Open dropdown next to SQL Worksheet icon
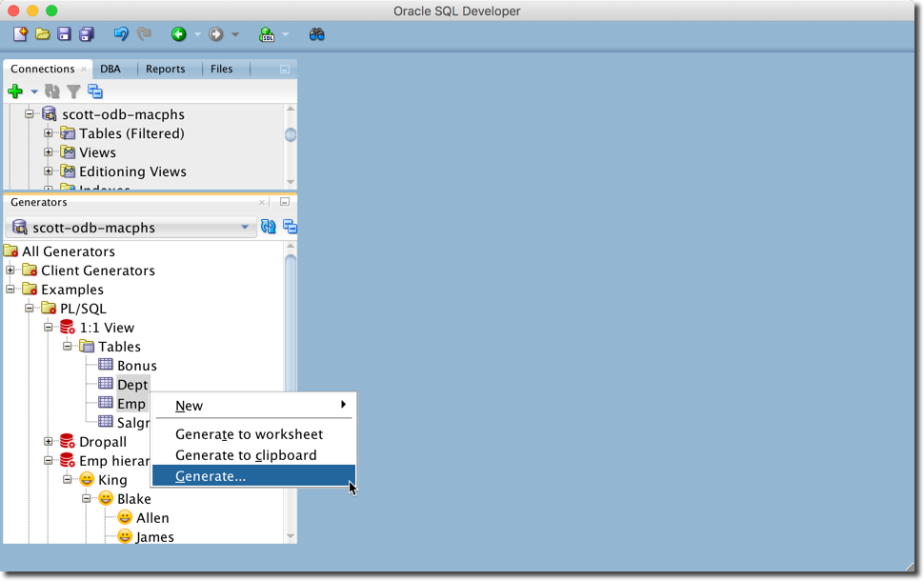 click(285, 35)
